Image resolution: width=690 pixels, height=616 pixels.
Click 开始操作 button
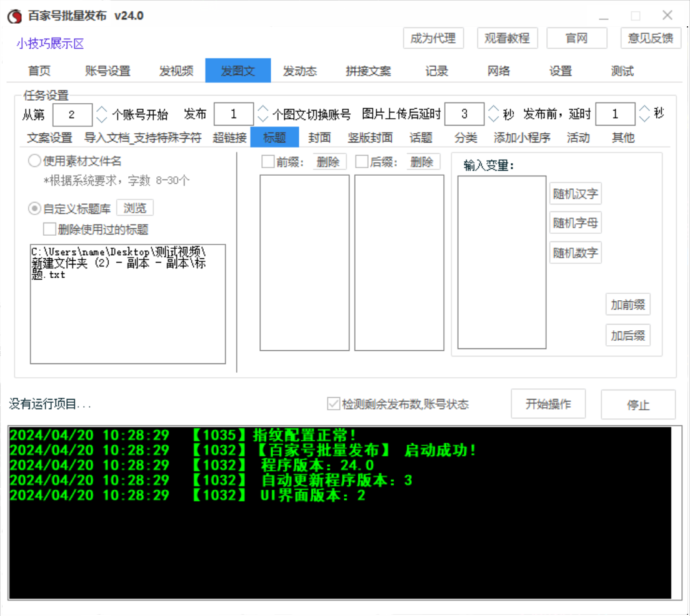(x=548, y=404)
